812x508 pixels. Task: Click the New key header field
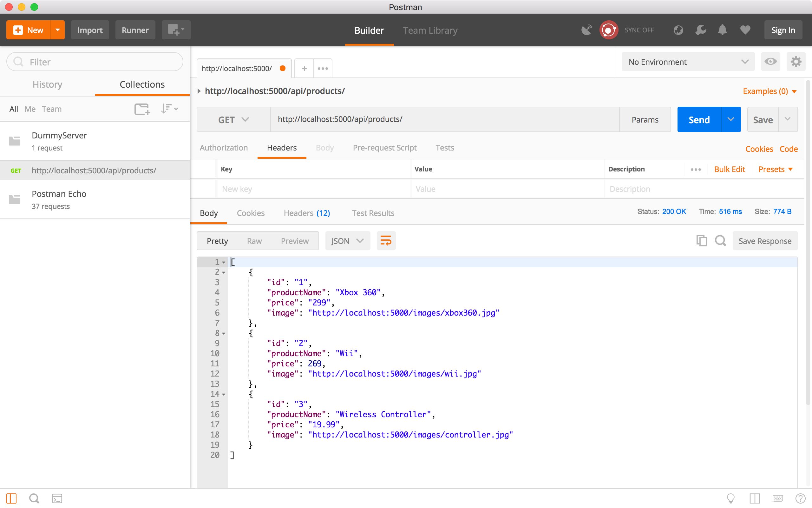(313, 189)
